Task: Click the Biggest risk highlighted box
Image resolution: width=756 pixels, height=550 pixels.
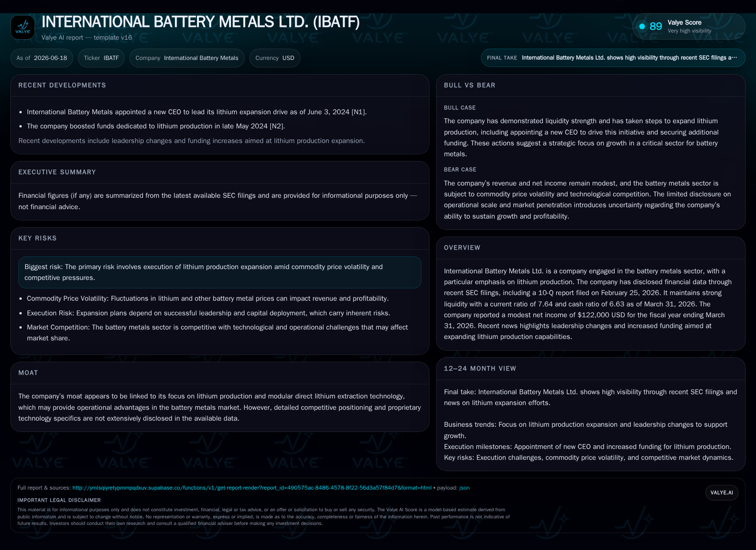Action: [x=220, y=272]
